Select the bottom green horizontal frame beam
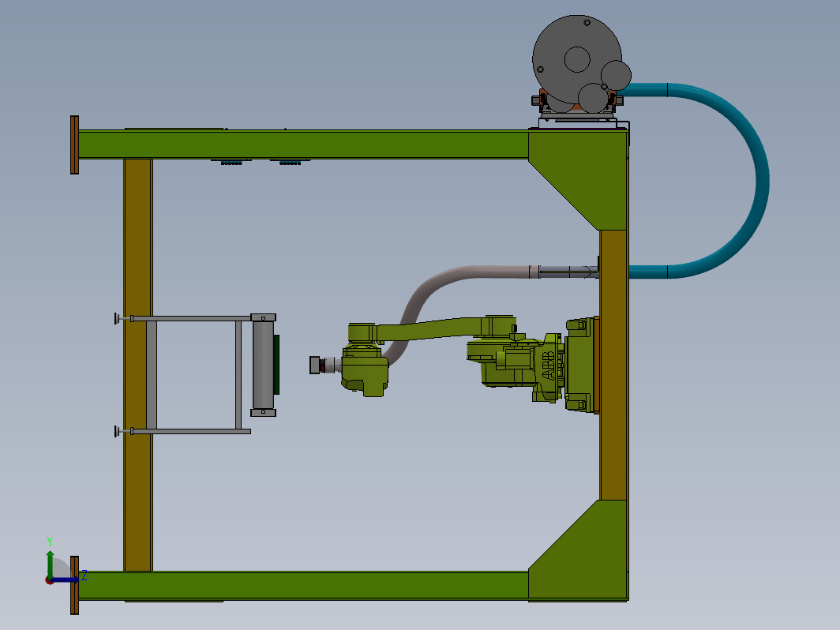The height and width of the screenshot is (630, 840). click(x=303, y=585)
